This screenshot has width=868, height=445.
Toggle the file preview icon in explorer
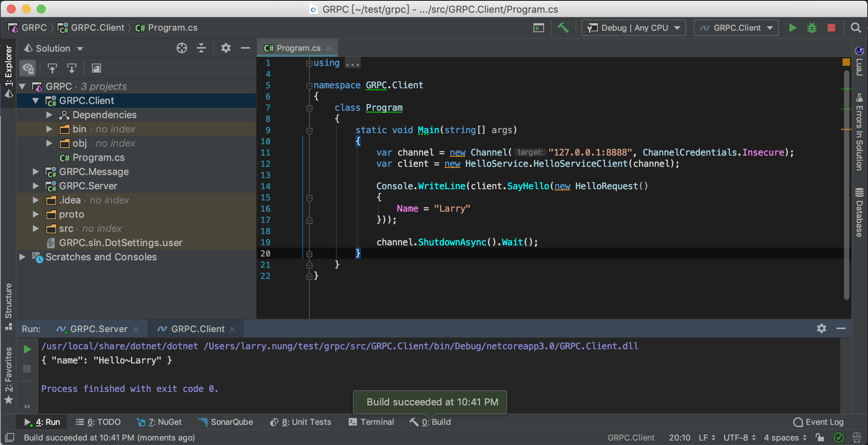coord(97,68)
